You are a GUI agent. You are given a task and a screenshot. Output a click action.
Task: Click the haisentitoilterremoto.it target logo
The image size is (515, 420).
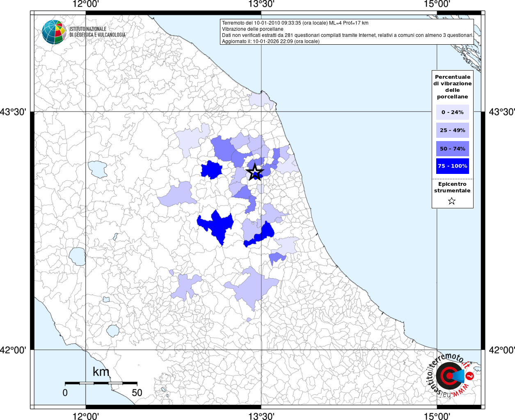450,376
